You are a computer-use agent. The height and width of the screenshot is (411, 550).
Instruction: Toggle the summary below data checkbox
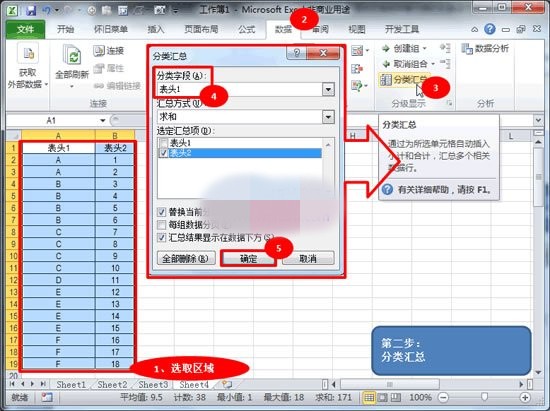pos(161,237)
